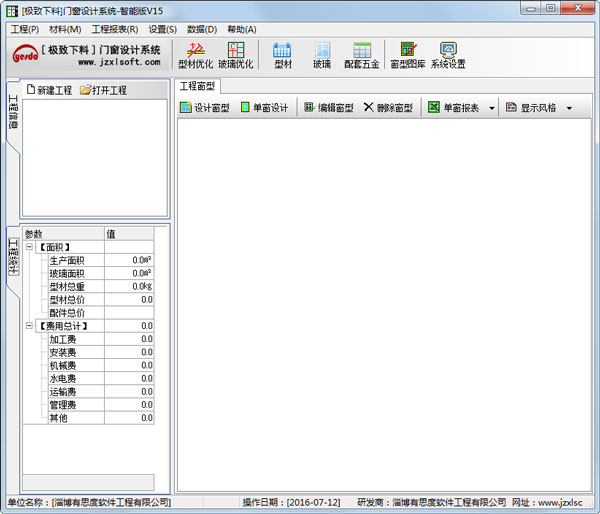Viewport: 600px width, 514px height.
Task: Click the yesdo logo in the banner
Action: [x=25, y=55]
